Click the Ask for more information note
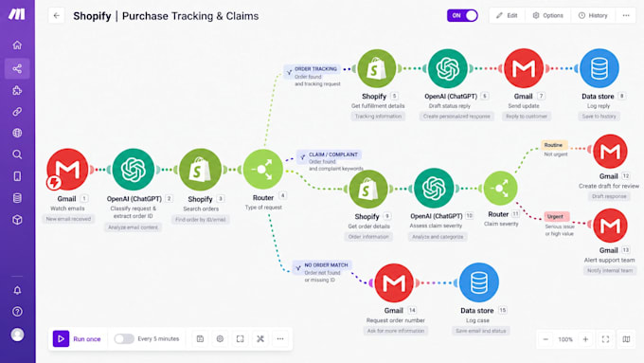The width and height of the screenshot is (644, 363). click(x=395, y=331)
